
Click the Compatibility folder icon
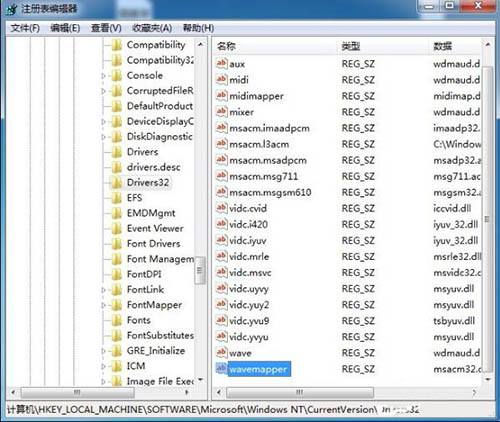(x=117, y=45)
